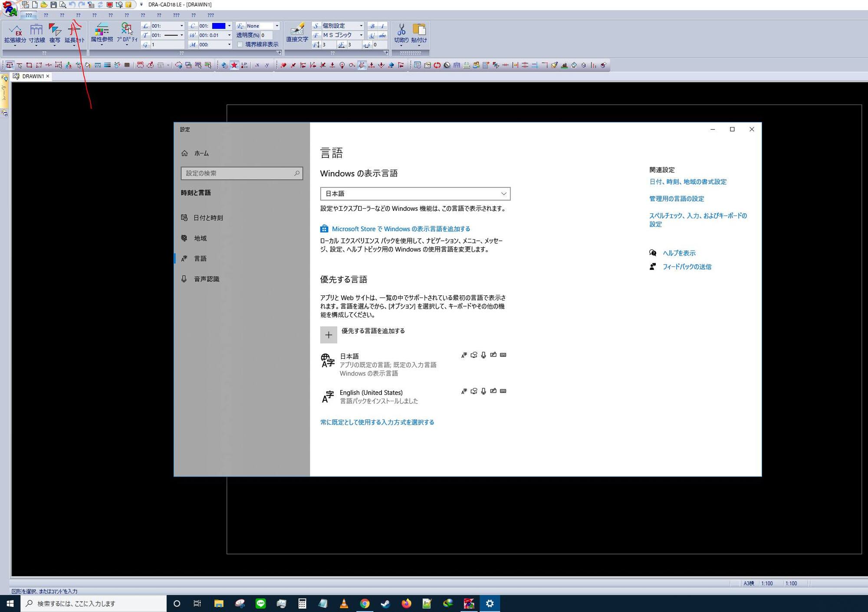The width and height of the screenshot is (868, 612).
Task: Toggle underline text U button
Action: (x=372, y=35)
